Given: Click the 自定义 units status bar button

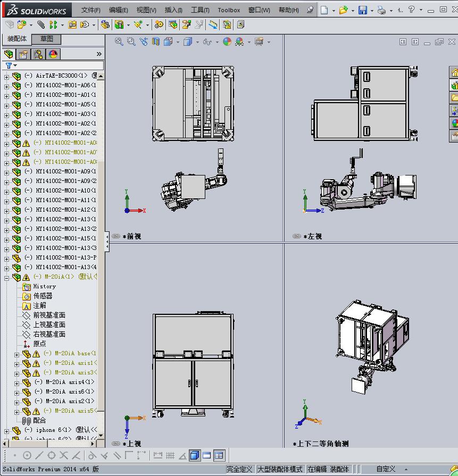Looking at the screenshot, I should pos(386,469).
